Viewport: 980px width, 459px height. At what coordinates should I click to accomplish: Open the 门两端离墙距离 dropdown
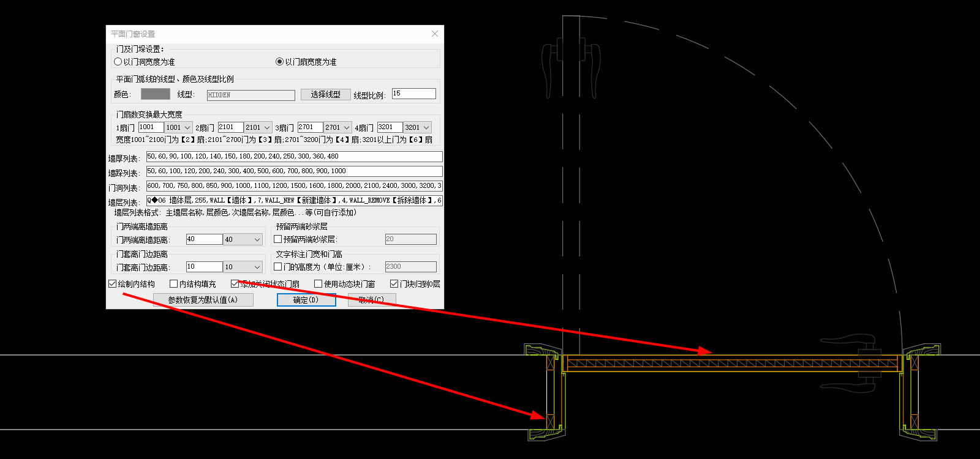(243, 239)
